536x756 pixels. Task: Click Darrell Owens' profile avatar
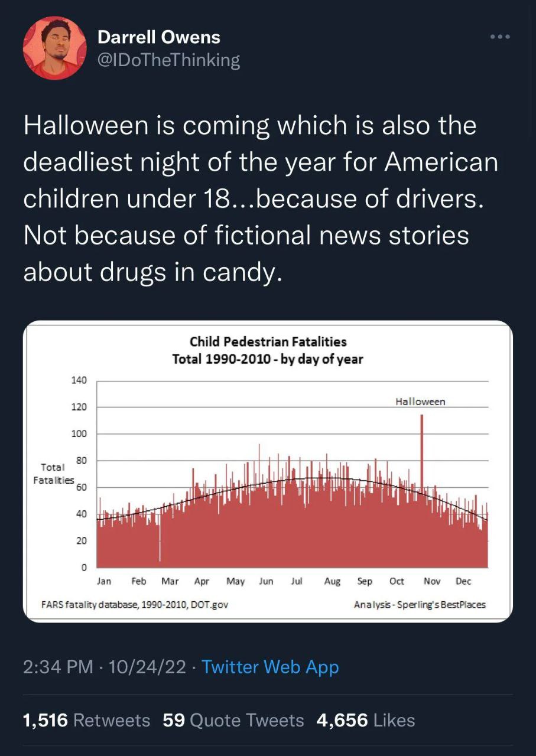pos(54,48)
